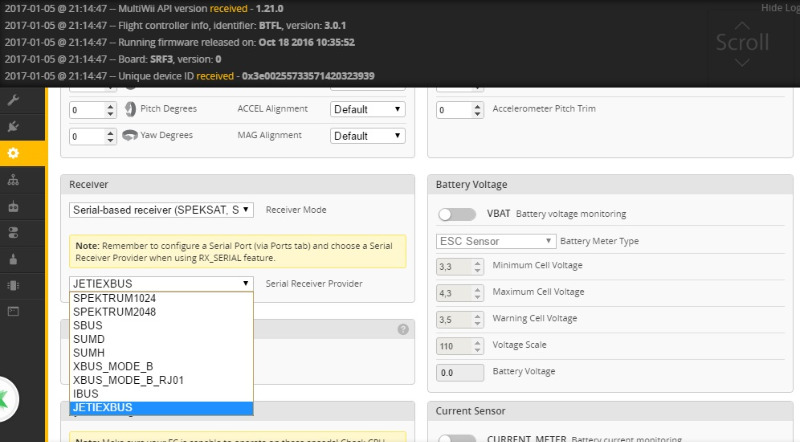
Task: Open the CLI terminal icon tab
Action: (x=13, y=311)
